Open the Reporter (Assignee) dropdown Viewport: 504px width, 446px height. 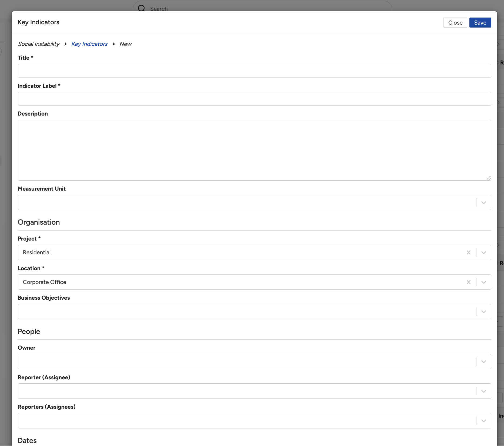254,391
